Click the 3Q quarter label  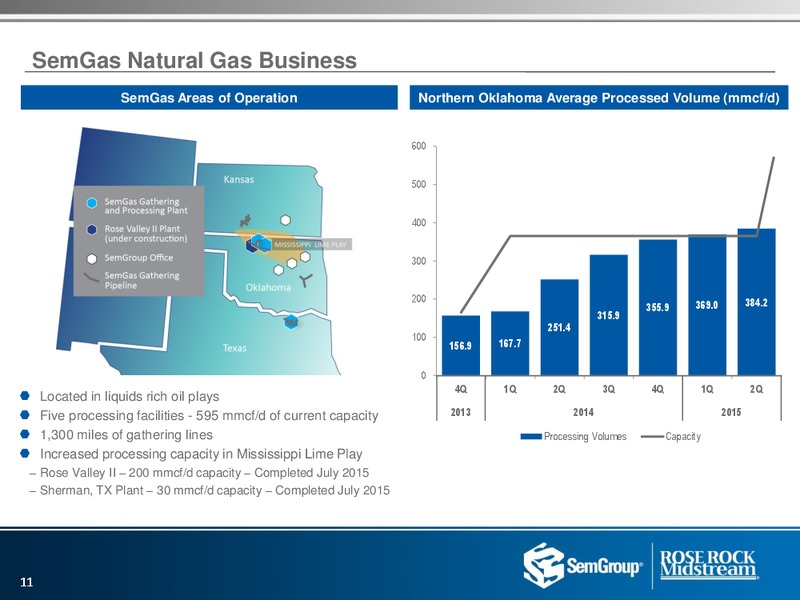coord(609,389)
